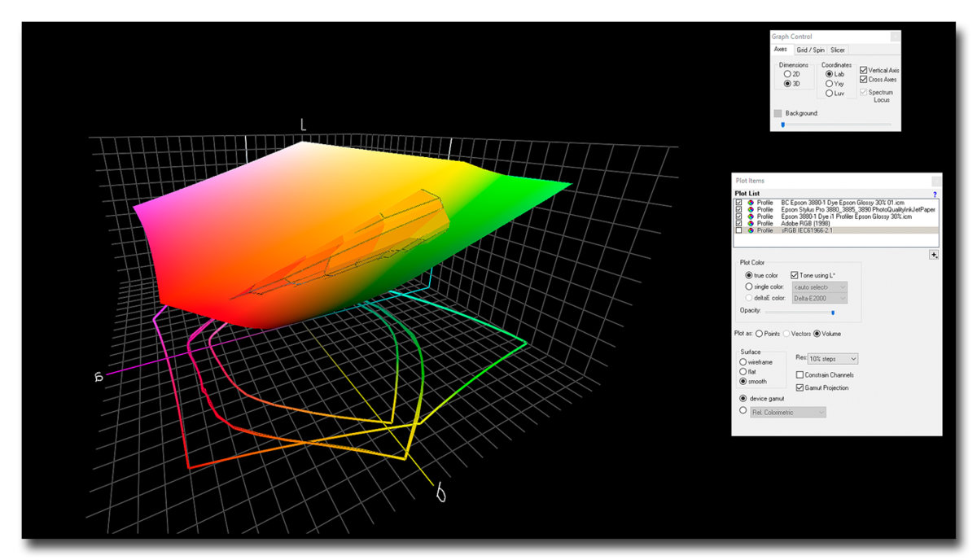Image resolution: width=977 pixels, height=560 pixels.
Task: Click the BC Epson 3880-1 Dye profile icon
Action: pyautogui.click(x=750, y=202)
